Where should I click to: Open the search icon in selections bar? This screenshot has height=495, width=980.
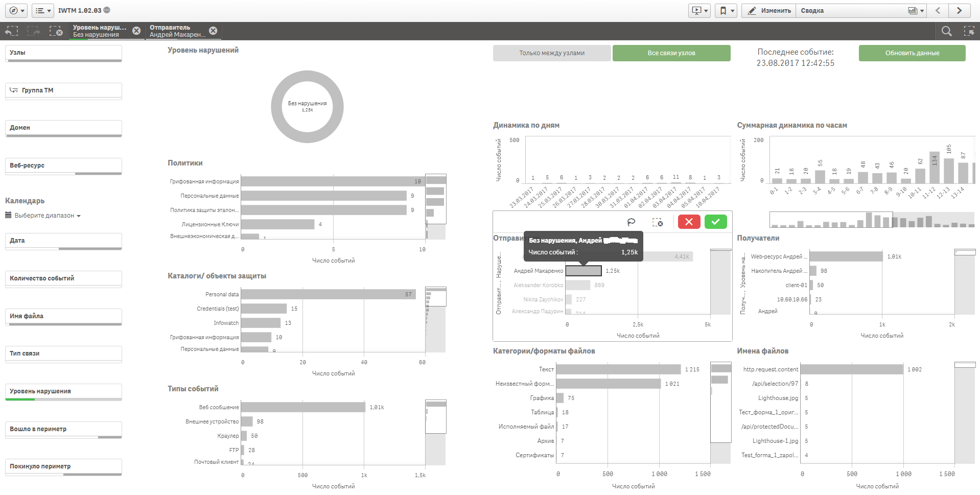946,31
